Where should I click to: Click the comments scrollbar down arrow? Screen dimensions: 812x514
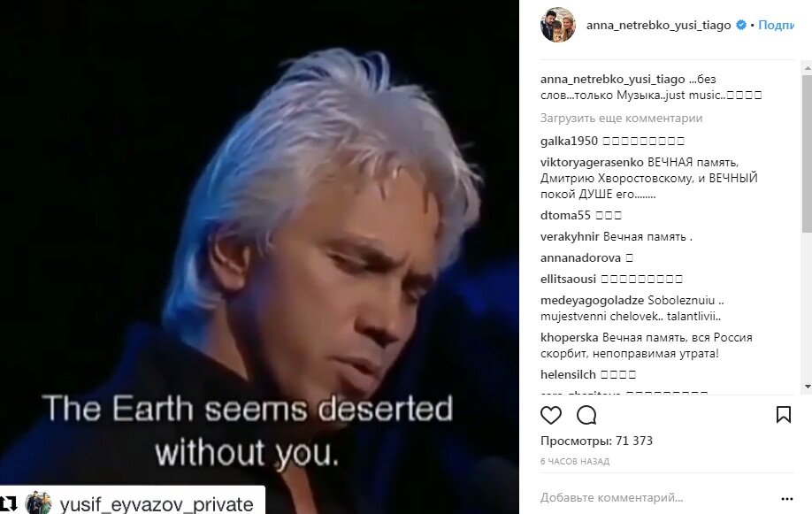pos(807,387)
